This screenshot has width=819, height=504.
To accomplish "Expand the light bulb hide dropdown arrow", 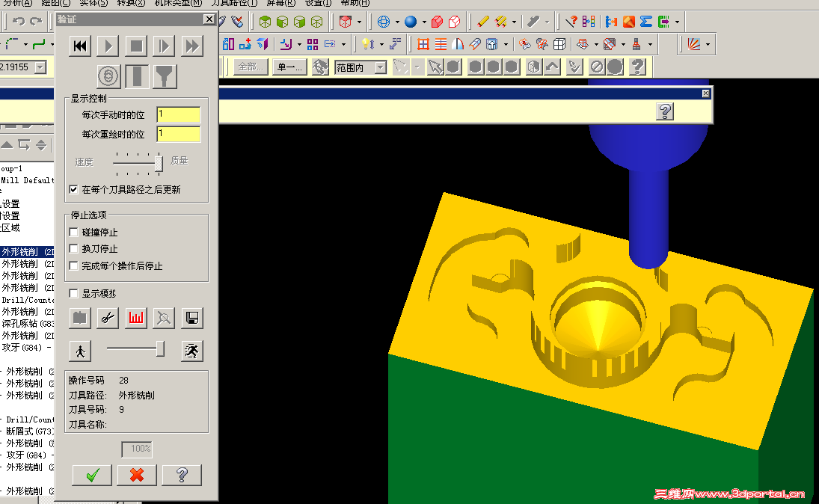I will [x=381, y=44].
